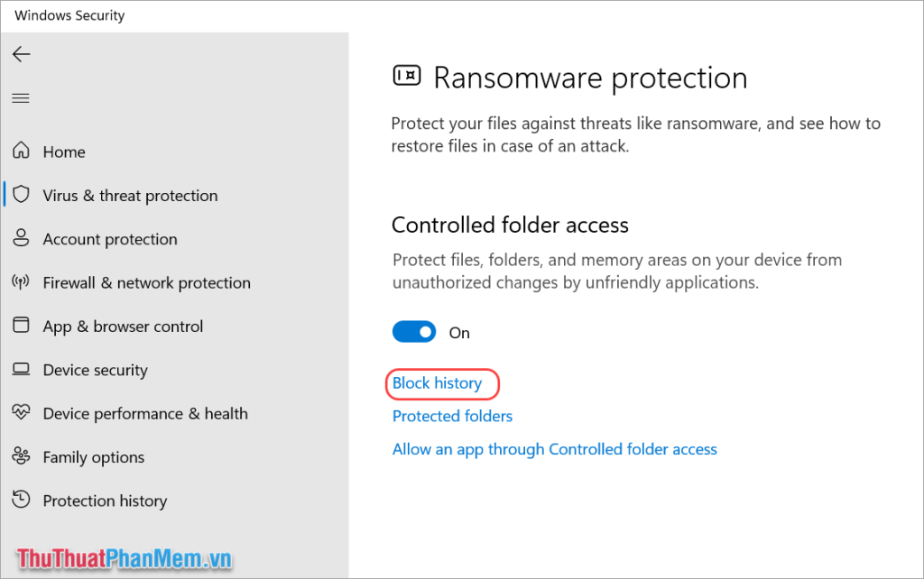Viewport: 924px width, 579px height.
Task: Select the Device security laptop icon
Action: [x=22, y=369]
